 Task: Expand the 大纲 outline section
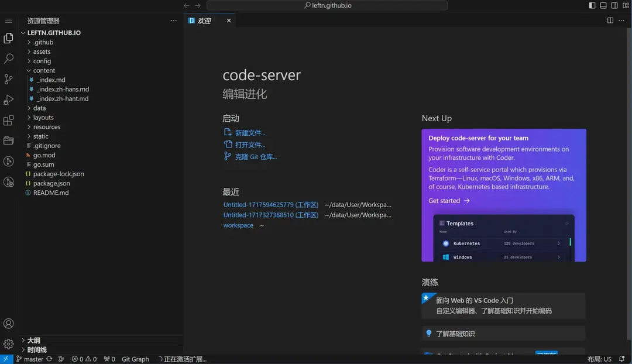[x=33, y=340]
